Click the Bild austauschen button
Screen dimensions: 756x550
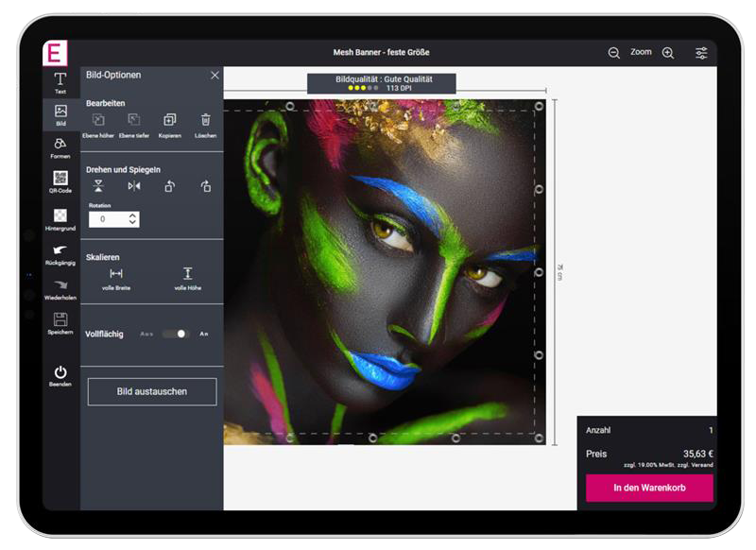(x=152, y=391)
